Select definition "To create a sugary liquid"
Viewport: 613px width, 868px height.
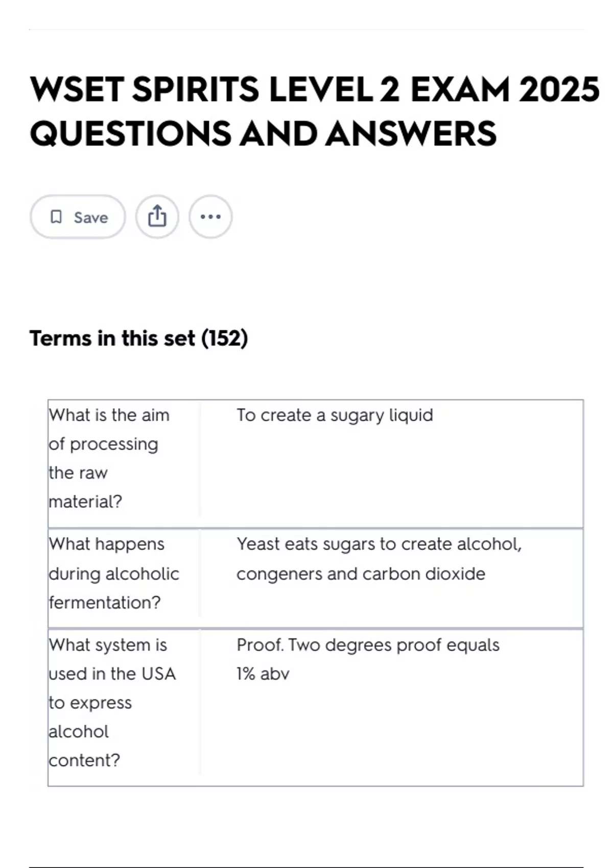pos(335,415)
